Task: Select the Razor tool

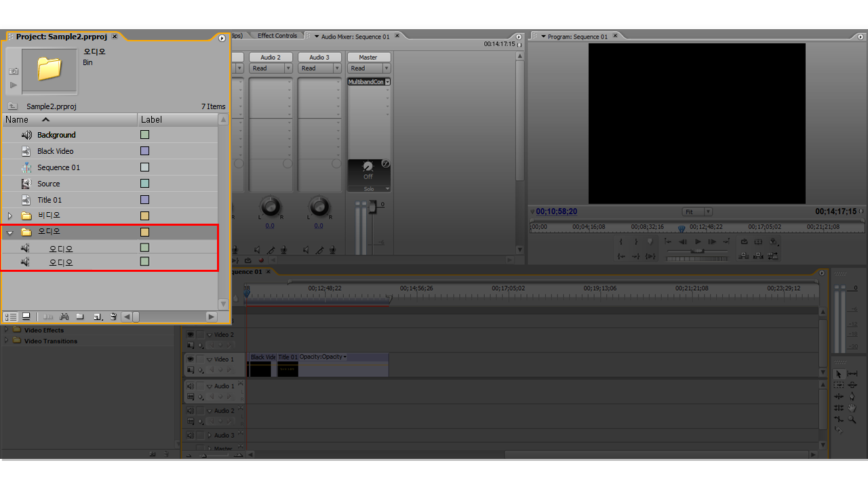Action: click(x=839, y=430)
